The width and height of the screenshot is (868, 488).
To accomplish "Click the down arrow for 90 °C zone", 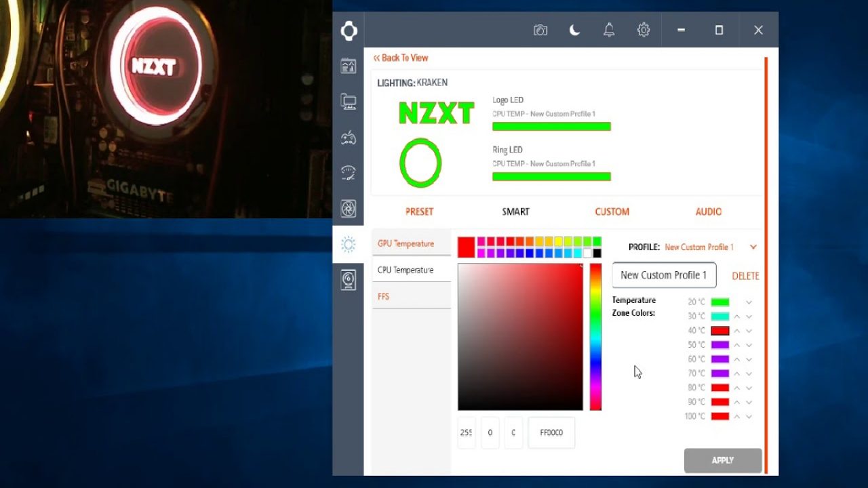I will click(749, 402).
